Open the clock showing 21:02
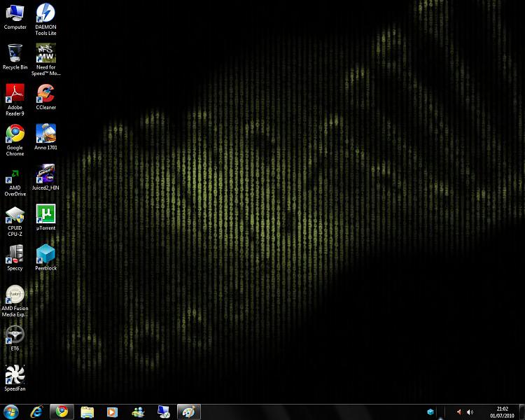This screenshot has width=525, height=420. (502, 412)
